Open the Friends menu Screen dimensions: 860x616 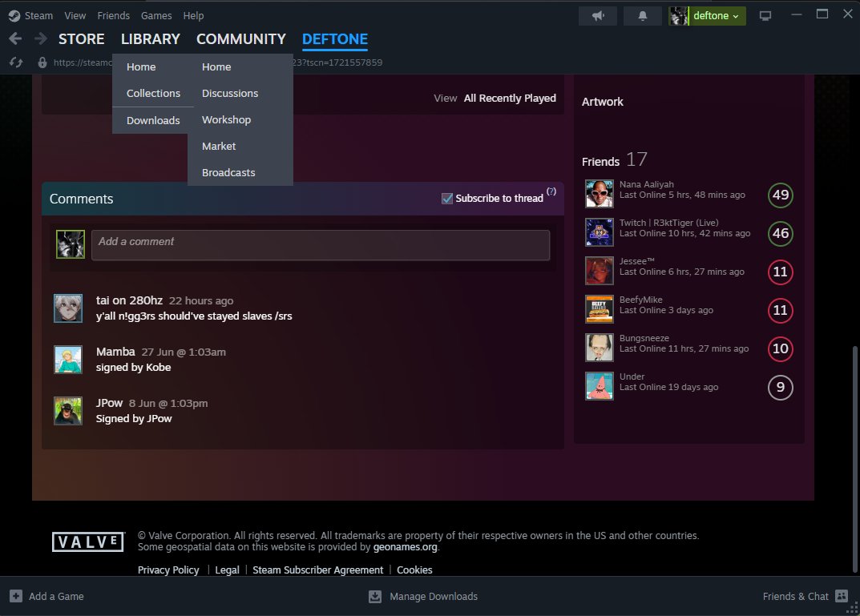coord(114,16)
